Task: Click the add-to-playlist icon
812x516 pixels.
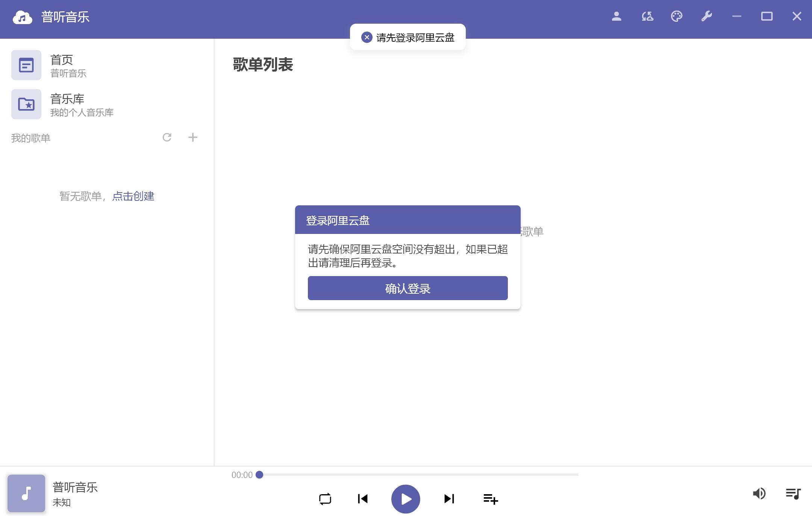Action: [x=491, y=499]
